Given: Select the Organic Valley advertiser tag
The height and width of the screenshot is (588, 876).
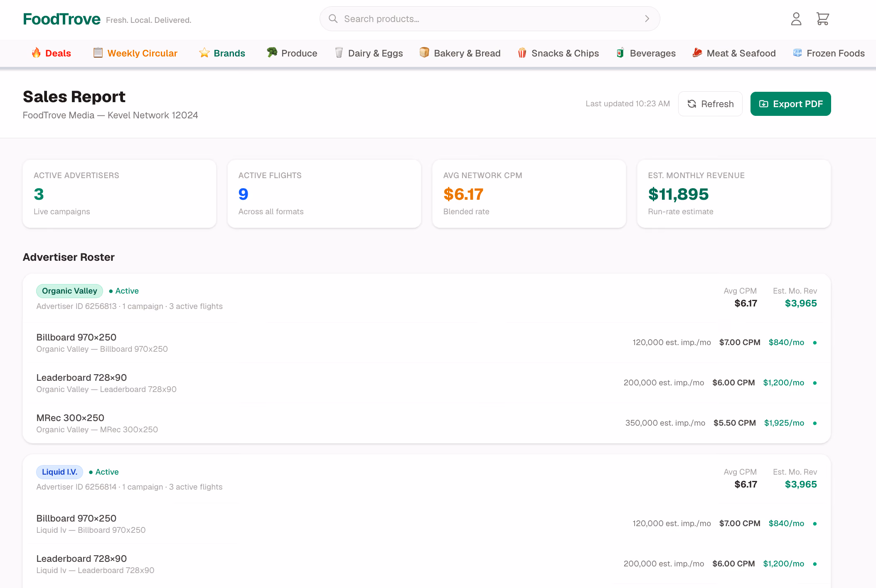Looking at the screenshot, I should pos(69,291).
